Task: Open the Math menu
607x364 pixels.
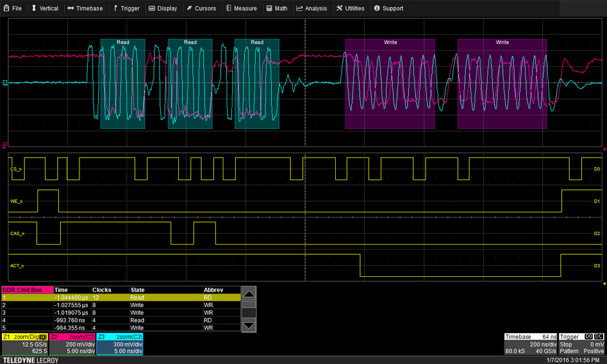Action: (x=276, y=8)
